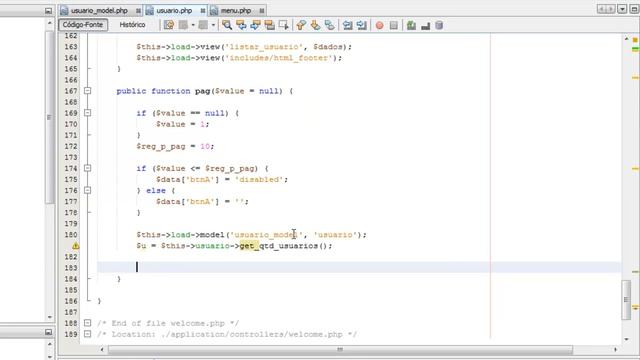The image size is (640, 360).
Task: Click line number 167 in gutter
Action: pos(71,91)
